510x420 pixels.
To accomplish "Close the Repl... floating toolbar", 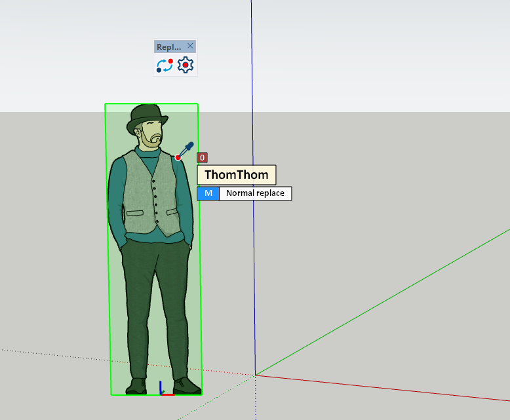I will click(190, 47).
